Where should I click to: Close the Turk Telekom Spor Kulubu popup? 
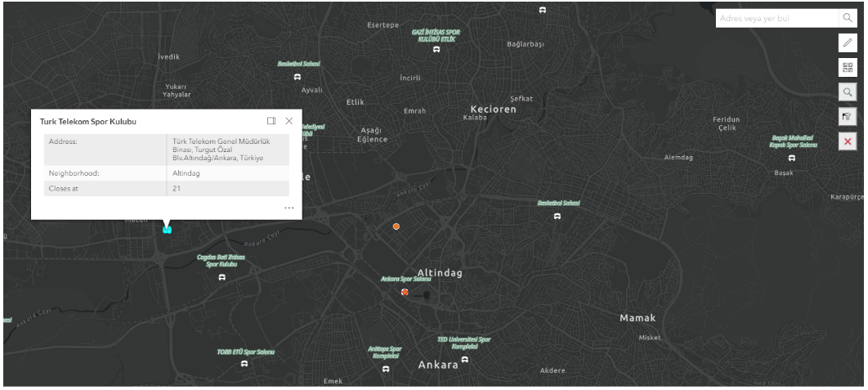[289, 121]
